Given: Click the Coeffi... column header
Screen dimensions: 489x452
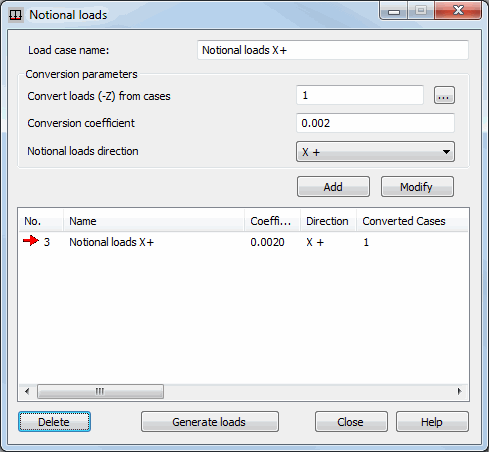Looking at the screenshot, I should [272, 221].
